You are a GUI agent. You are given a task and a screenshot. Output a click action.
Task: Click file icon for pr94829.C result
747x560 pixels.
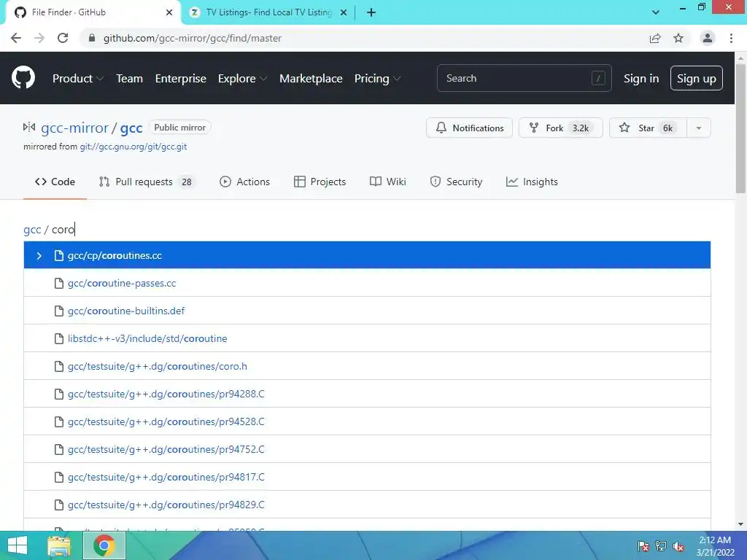coord(59,505)
